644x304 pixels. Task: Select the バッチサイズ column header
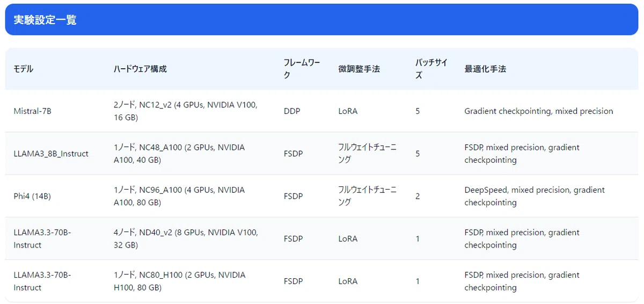point(431,69)
